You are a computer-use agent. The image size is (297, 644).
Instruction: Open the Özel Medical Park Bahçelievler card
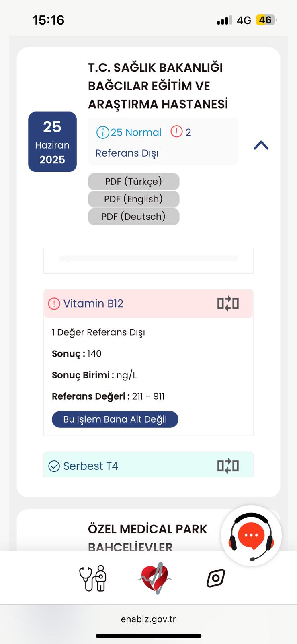click(x=148, y=530)
